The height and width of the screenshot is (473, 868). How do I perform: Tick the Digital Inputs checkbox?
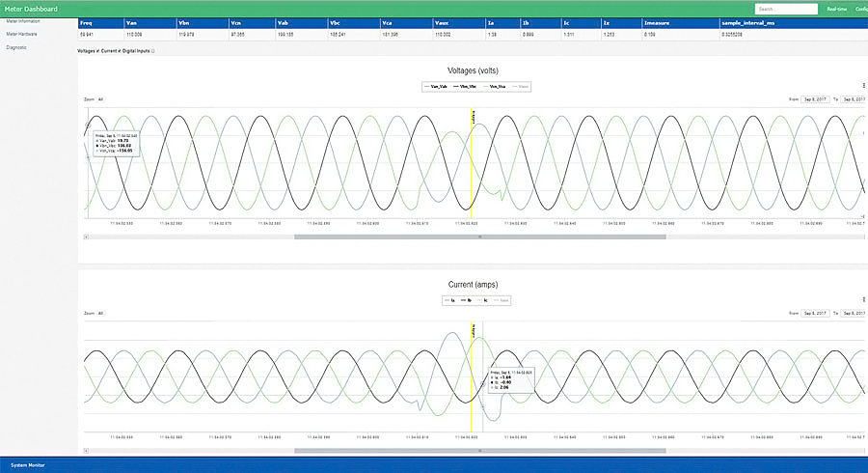pos(152,51)
